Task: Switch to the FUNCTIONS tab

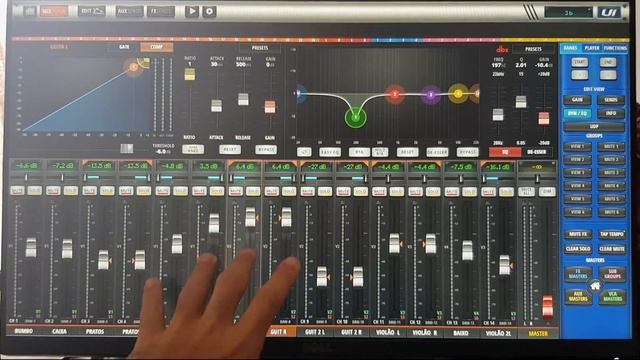Action: point(615,48)
